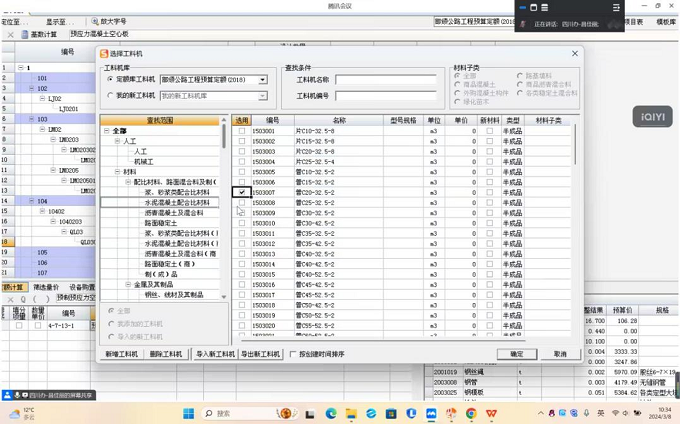Launch Google Chrome from the taskbar
Image resolution: width=680 pixels, height=424 pixels.
[x=471, y=414]
